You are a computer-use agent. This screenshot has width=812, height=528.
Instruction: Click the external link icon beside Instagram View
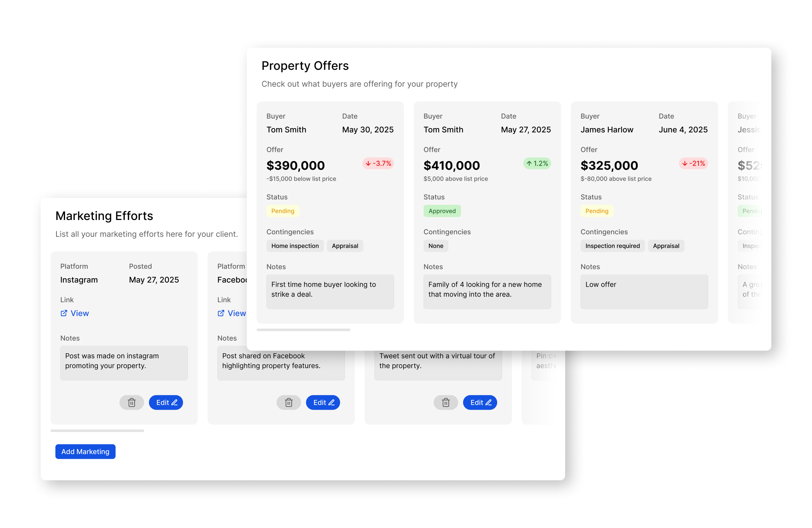(x=63, y=313)
